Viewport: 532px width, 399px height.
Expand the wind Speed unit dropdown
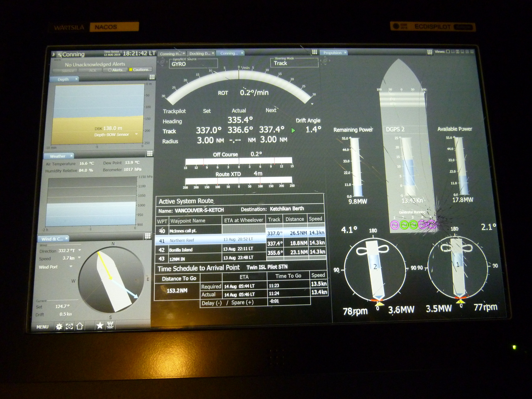pos(79,258)
